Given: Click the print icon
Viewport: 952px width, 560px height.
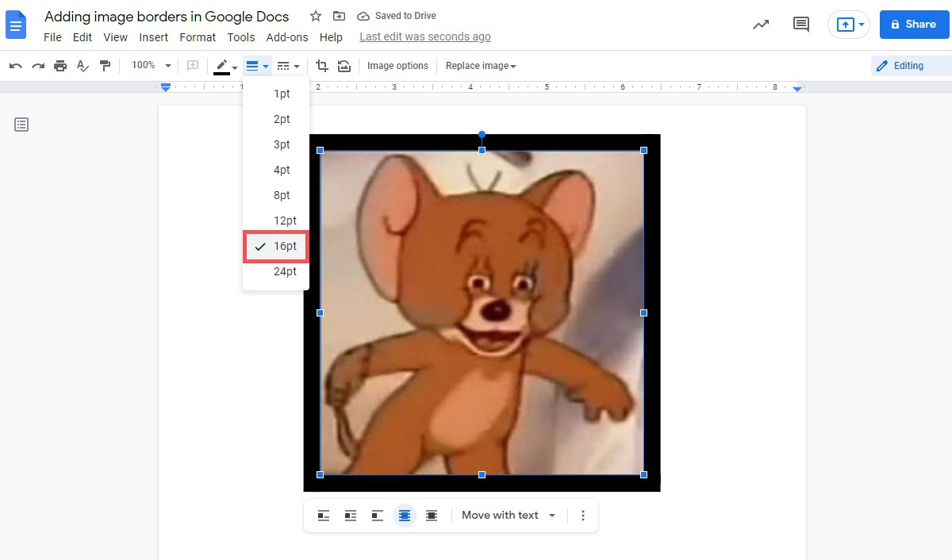Looking at the screenshot, I should click(x=60, y=66).
